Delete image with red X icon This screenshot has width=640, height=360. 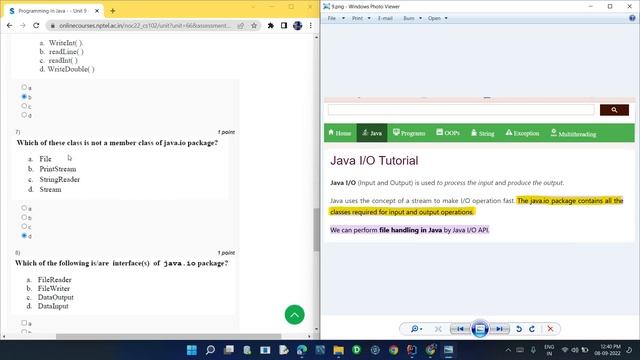pos(550,329)
